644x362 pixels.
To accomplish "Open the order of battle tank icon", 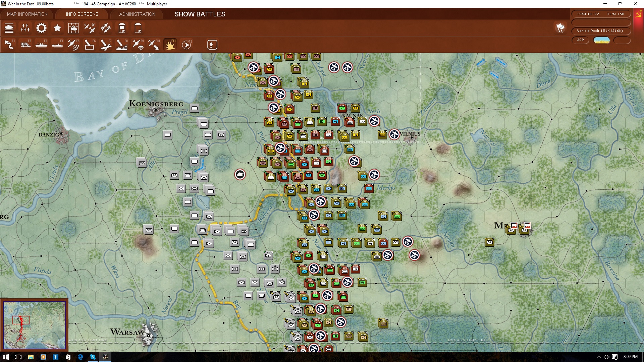I will pos(9,28).
